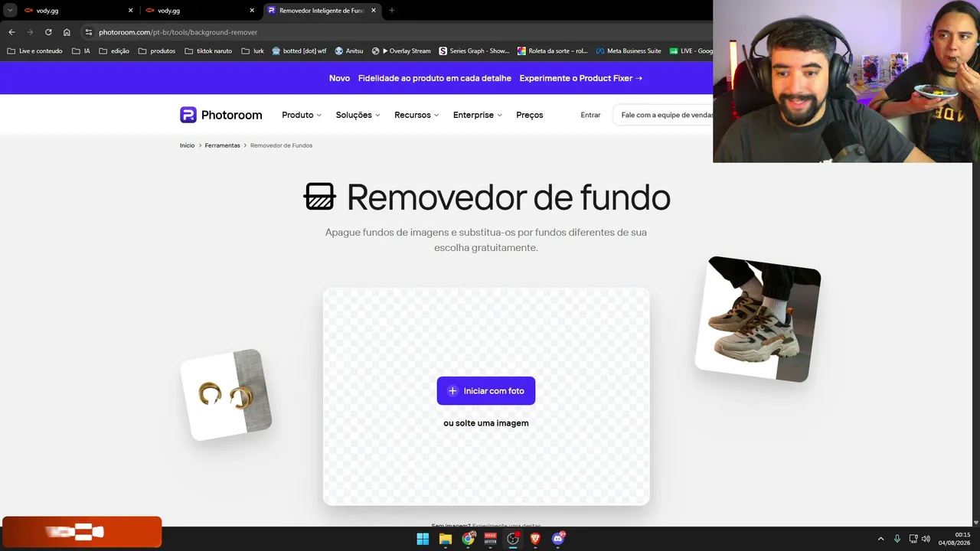Viewport: 980px width, 551px height.
Task: Close the second vody.gg tab
Action: (x=252, y=11)
